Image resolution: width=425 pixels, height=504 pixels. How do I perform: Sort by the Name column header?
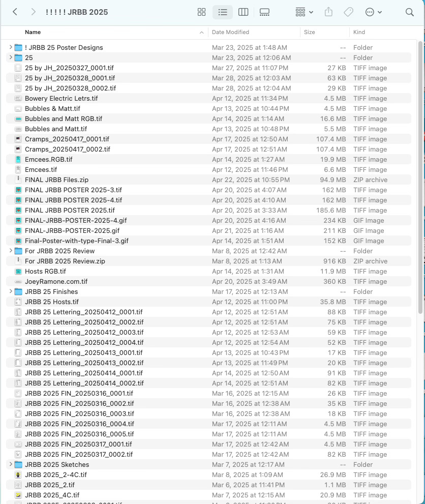click(33, 32)
